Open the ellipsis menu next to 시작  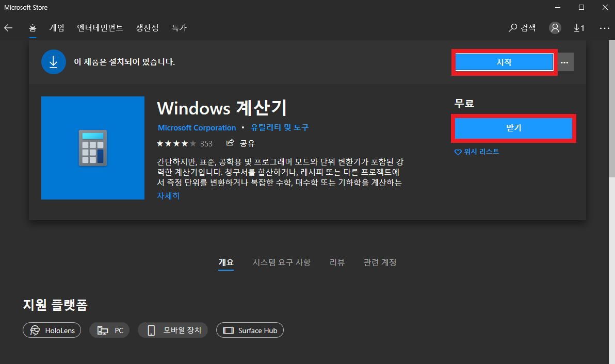tap(564, 62)
